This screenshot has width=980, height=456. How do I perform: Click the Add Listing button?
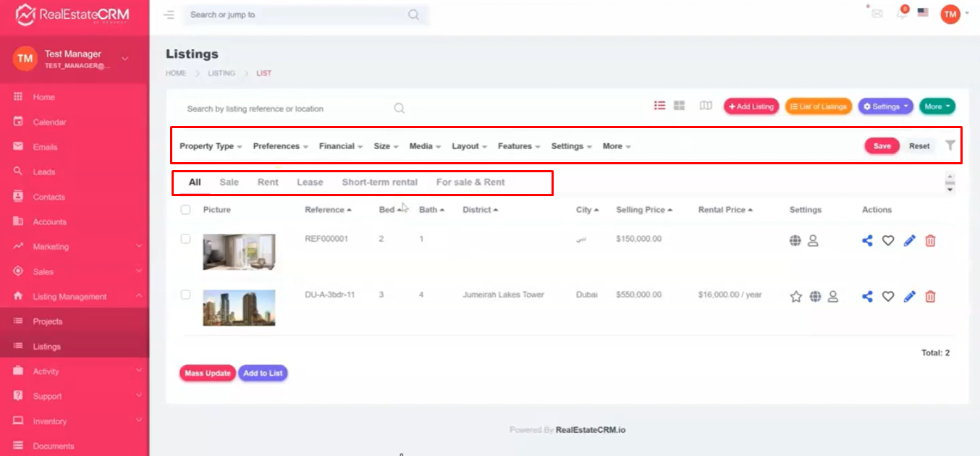click(x=751, y=106)
